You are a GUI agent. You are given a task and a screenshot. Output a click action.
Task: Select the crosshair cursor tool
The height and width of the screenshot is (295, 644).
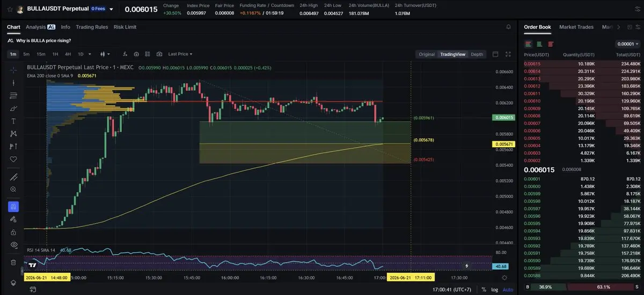[13, 70]
